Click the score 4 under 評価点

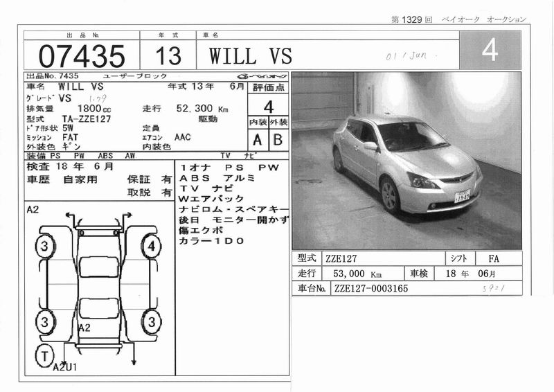pyautogui.click(x=269, y=107)
